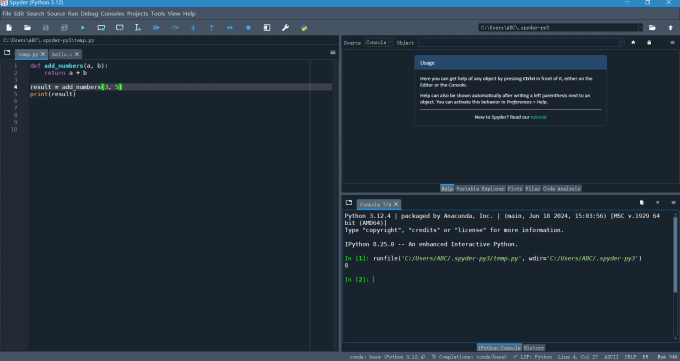Screen dimensions: 680x361
Task: Step into function with down arrow icon
Action: [x=193, y=28]
